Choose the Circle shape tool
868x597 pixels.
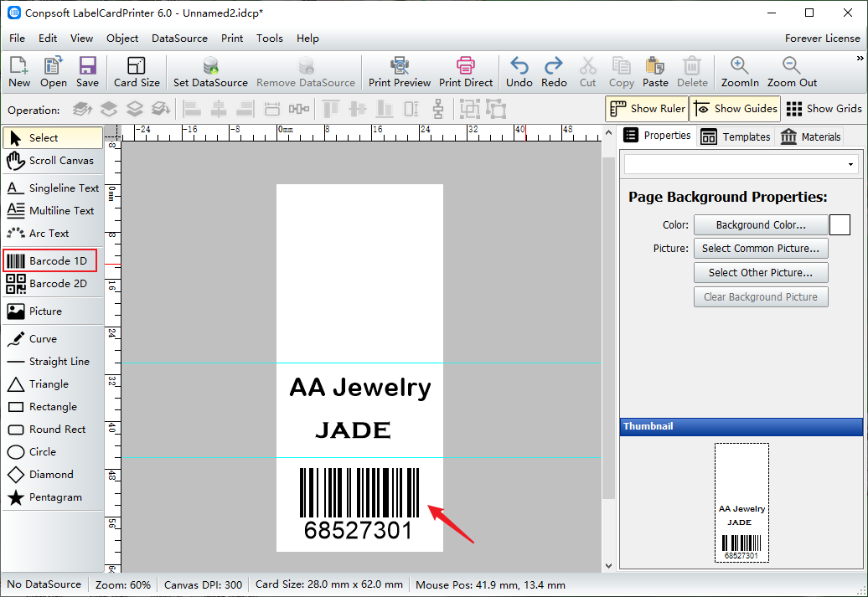point(53,452)
